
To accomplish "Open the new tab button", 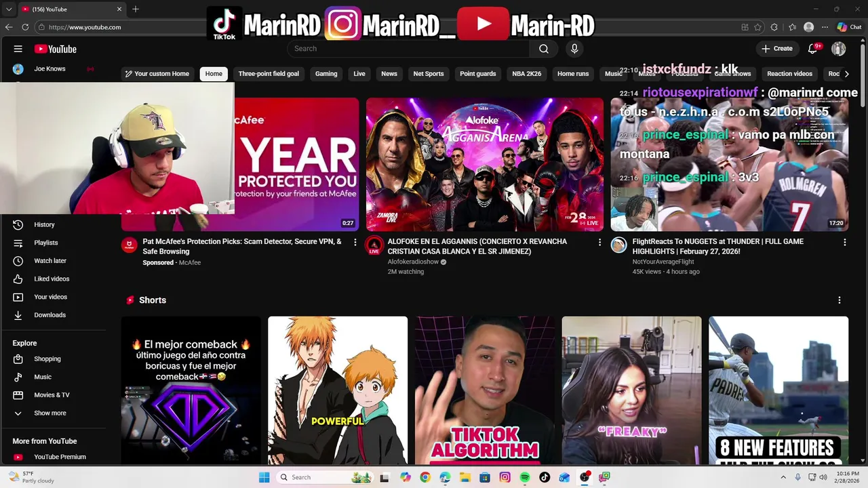I will pos(136,9).
